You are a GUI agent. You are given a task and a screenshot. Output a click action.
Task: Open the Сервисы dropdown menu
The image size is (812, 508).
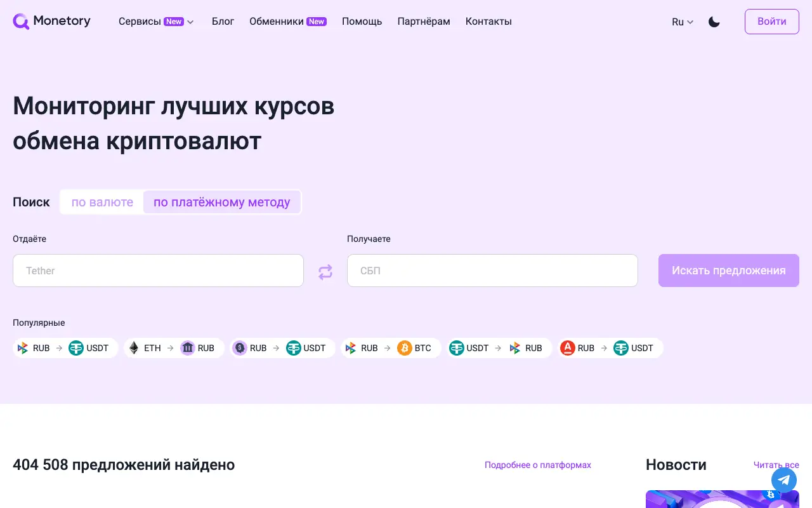point(156,22)
